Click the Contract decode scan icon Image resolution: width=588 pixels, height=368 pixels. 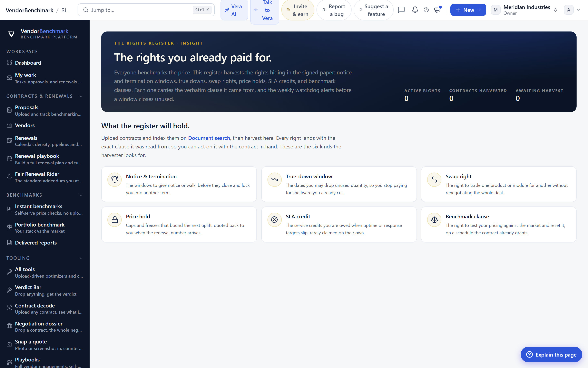[9, 308]
